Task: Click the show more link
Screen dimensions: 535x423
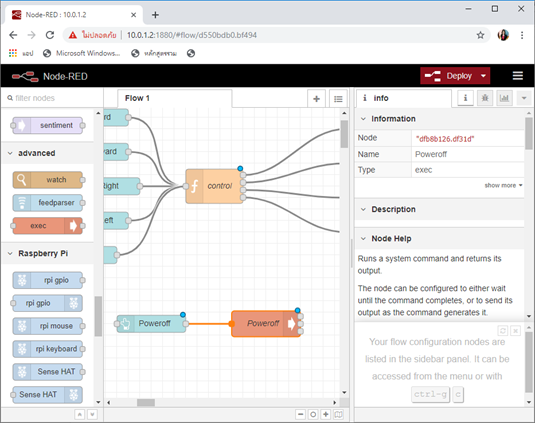Action: point(503,185)
